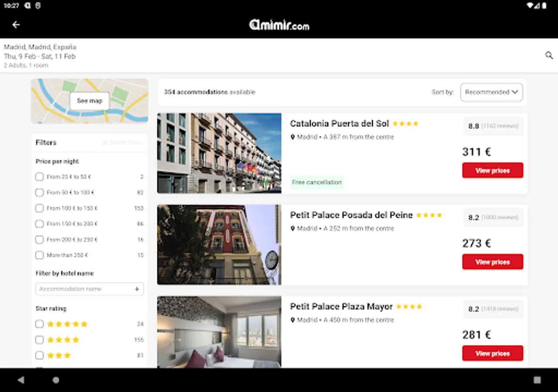Click the 8.2 score with 1418 reviews
The width and height of the screenshot is (558, 392).
click(493, 309)
